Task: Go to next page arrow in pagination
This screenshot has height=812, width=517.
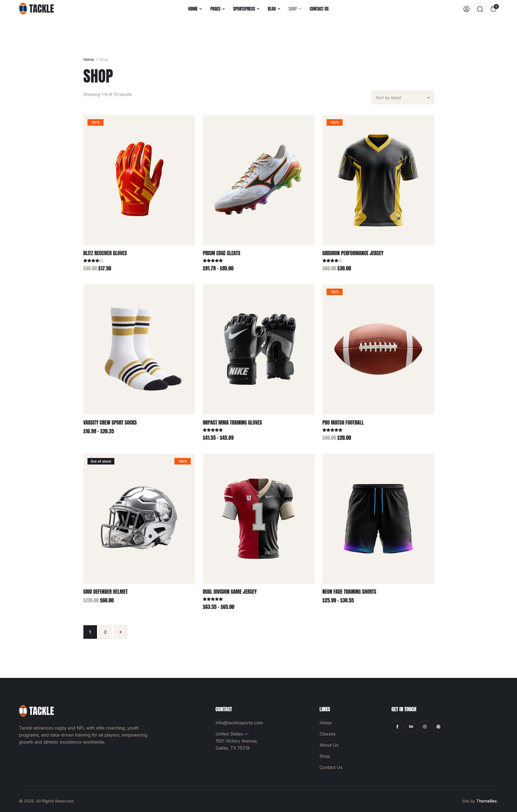Action: (x=120, y=632)
